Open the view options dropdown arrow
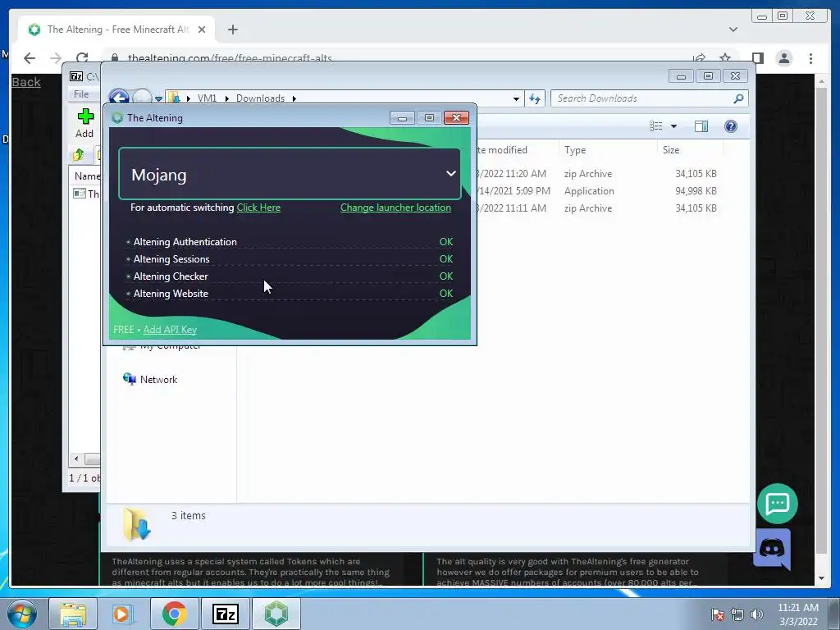Screen dimensions: 840x630 (x=674, y=126)
